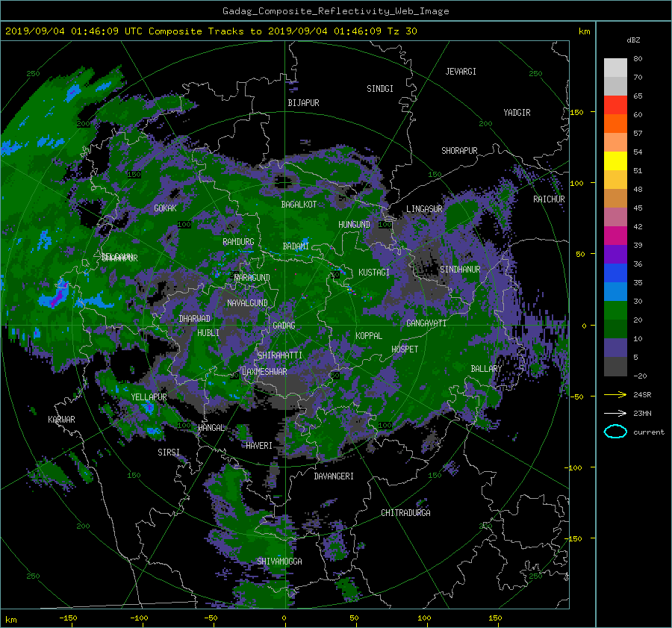Select the BALLARY map label
This screenshot has height=628, width=672.
coord(486,369)
